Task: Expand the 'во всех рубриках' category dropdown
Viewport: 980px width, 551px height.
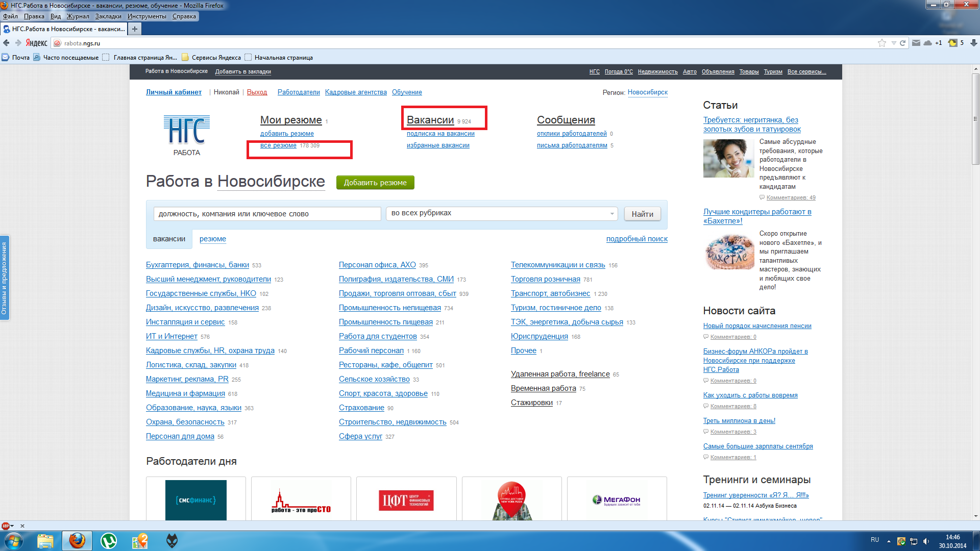Action: tap(502, 213)
